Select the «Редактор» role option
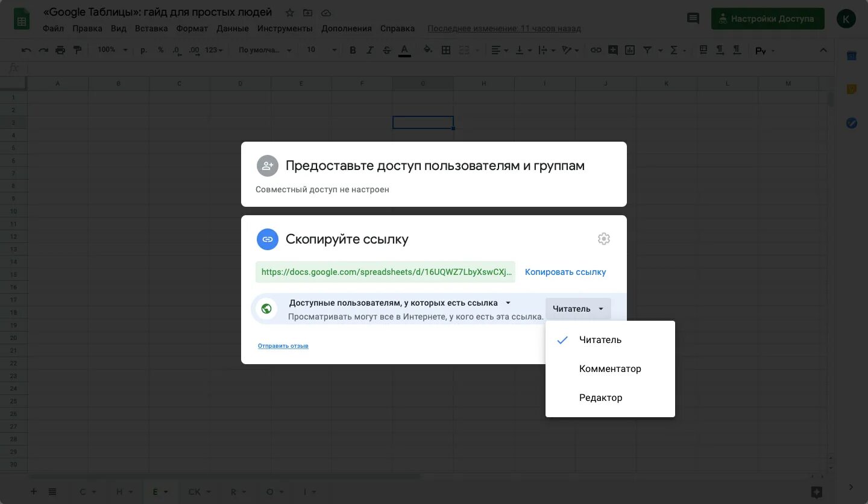The image size is (868, 504). tap(610, 398)
